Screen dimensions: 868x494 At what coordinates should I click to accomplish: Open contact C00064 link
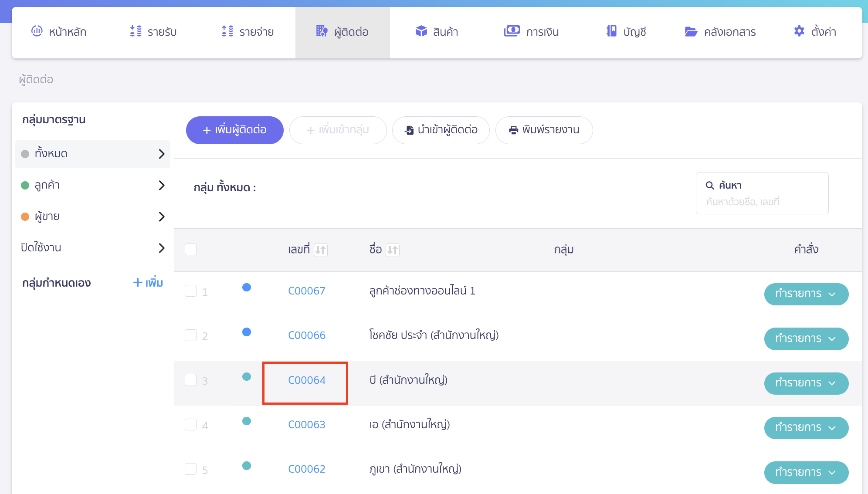click(306, 380)
